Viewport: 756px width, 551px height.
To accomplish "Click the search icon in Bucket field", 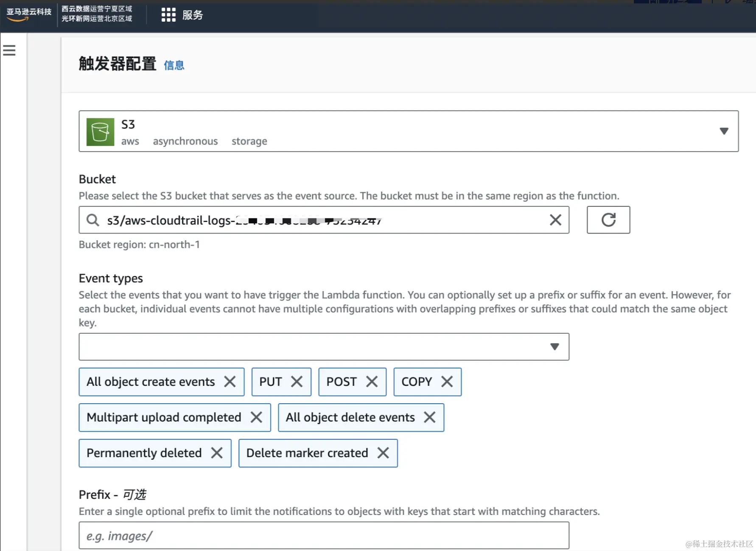I will (92, 220).
